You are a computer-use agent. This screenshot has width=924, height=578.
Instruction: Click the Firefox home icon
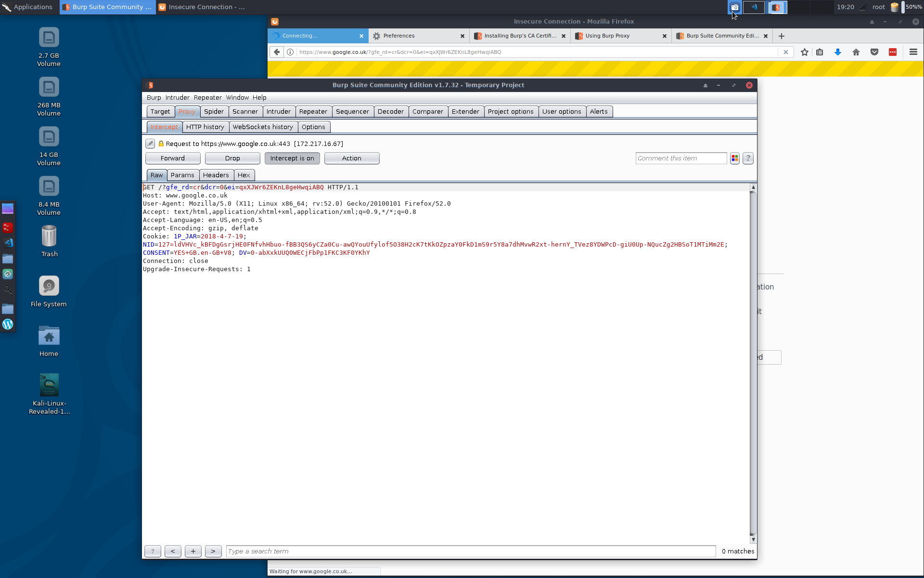pyautogui.click(x=856, y=52)
